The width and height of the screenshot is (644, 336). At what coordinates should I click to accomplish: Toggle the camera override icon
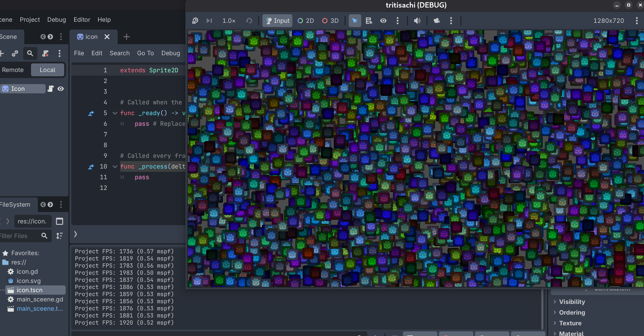[x=437, y=21]
